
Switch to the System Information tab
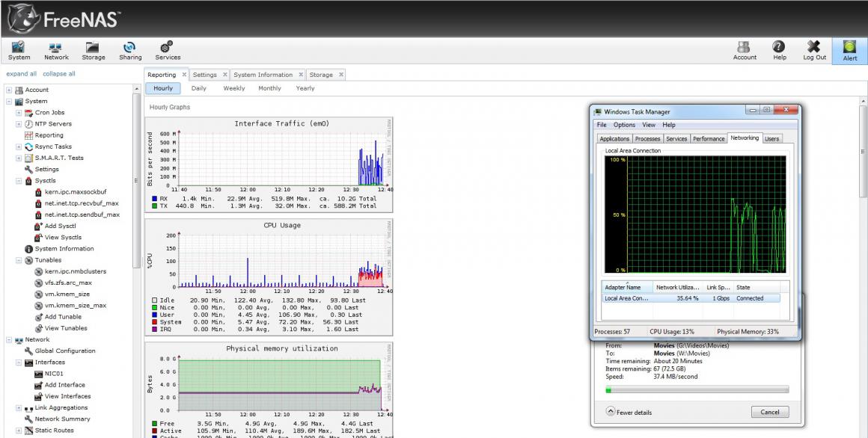click(263, 75)
